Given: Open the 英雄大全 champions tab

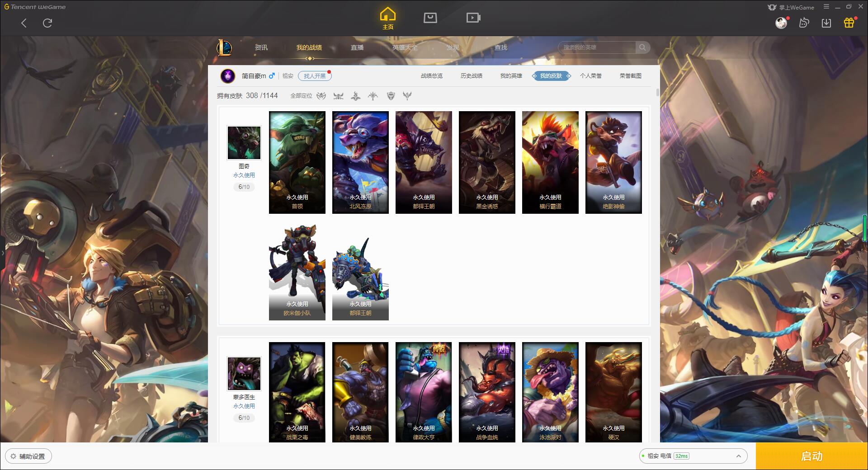Looking at the screenshot, I should click(x=405, y=47).
